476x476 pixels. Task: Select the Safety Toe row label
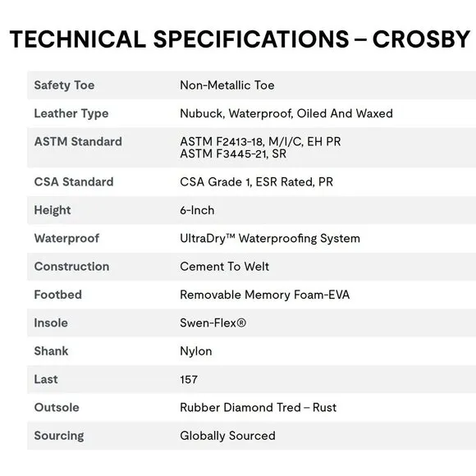(x=64, y=85)
